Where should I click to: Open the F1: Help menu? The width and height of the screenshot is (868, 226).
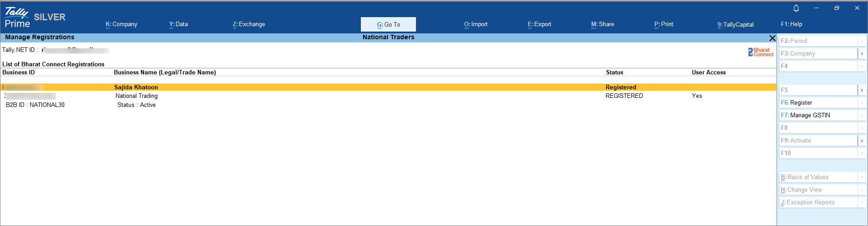791,24
